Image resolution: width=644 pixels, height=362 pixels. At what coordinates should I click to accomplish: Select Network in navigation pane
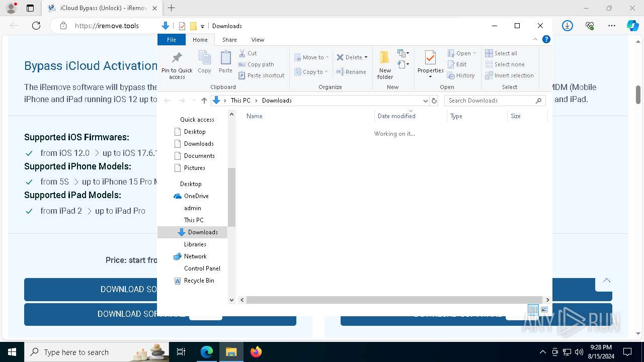pos(195,256)
